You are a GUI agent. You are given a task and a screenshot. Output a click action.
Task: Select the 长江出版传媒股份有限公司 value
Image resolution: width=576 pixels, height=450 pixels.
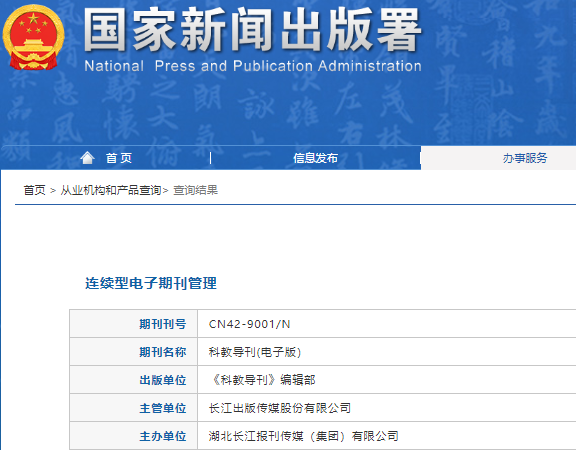click(x=280, y=408)
